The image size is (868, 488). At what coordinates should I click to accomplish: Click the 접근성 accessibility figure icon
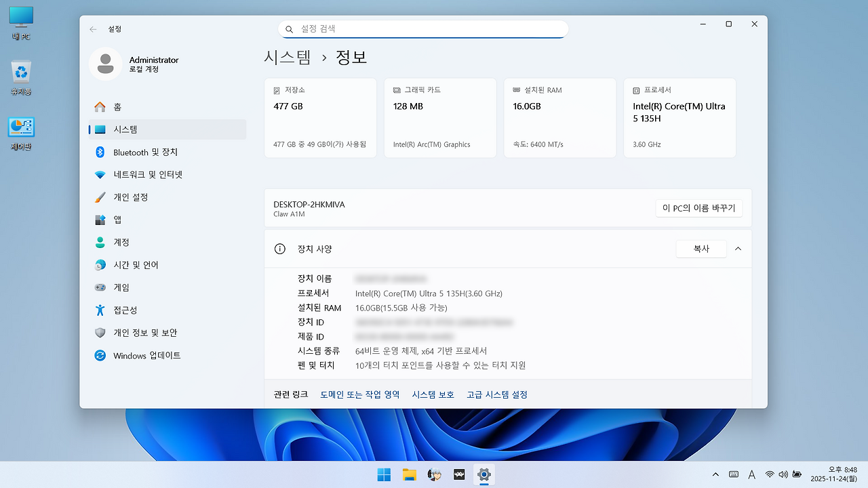pos(100,310)
